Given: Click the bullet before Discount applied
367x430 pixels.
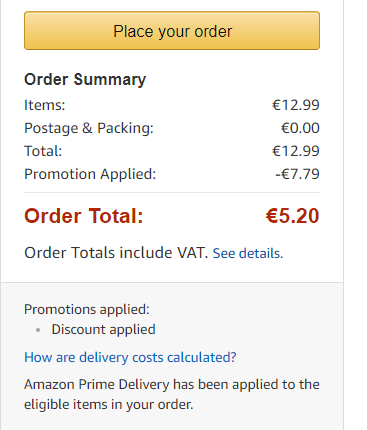Looking at the screenshot, I should tap(38, 330).
